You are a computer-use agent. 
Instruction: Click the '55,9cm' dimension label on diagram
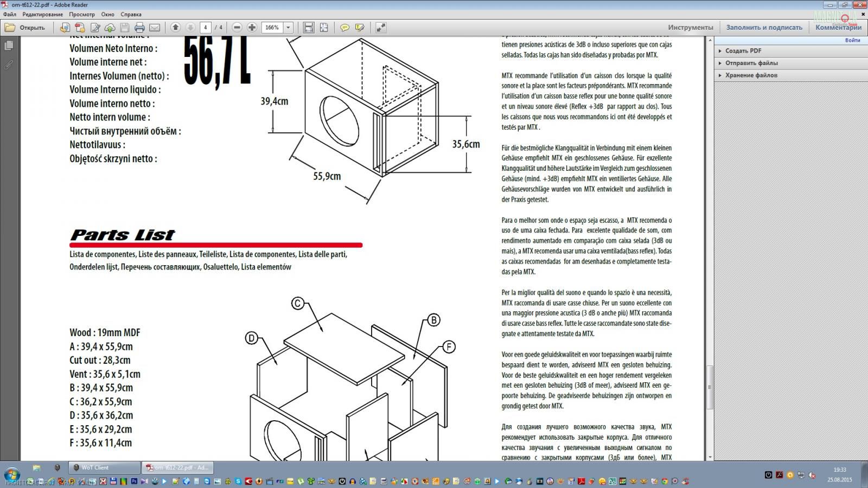327,176
